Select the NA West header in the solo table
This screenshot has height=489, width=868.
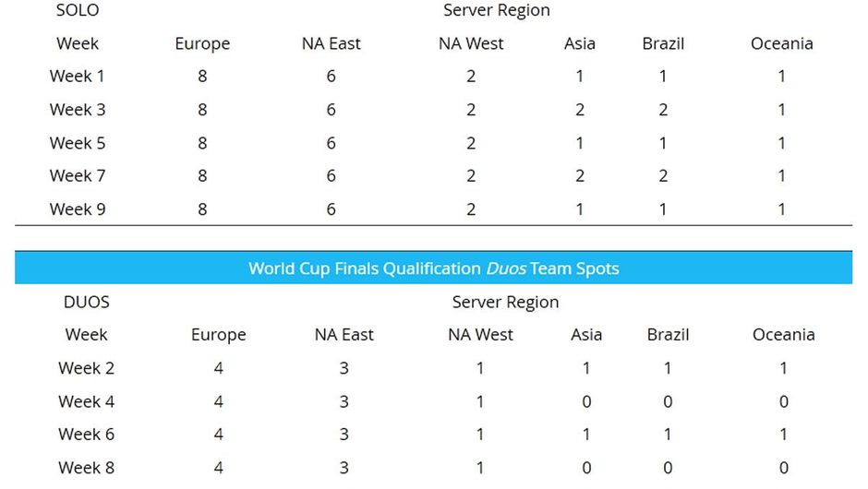(471, 43)
